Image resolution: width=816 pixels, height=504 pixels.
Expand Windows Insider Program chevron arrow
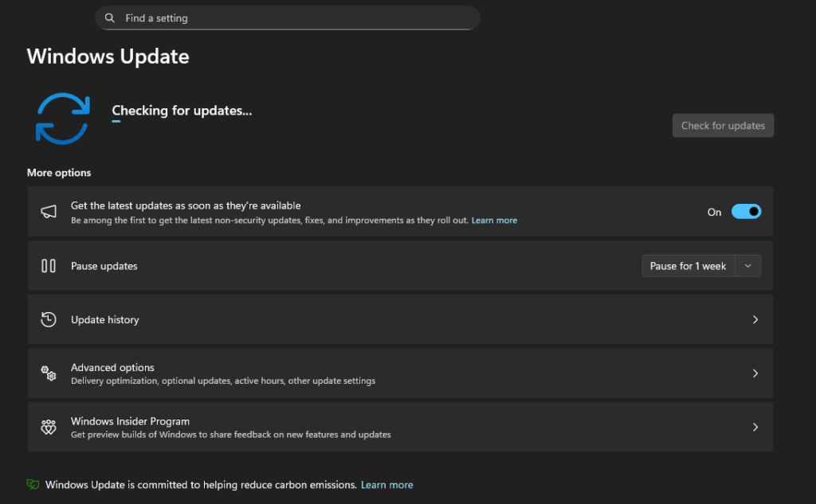tap(755, 428)
